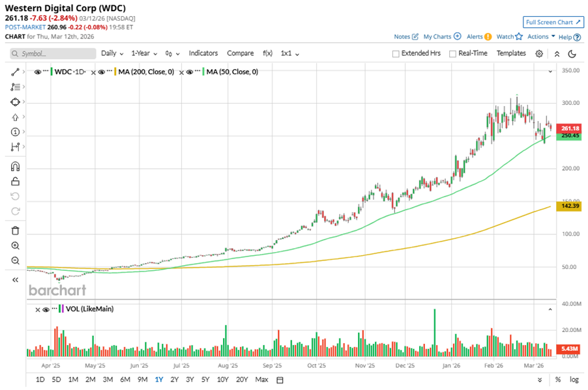588x390 pixels.
Task: Click the VOL indicator color swatch
Action: [61, 309]
